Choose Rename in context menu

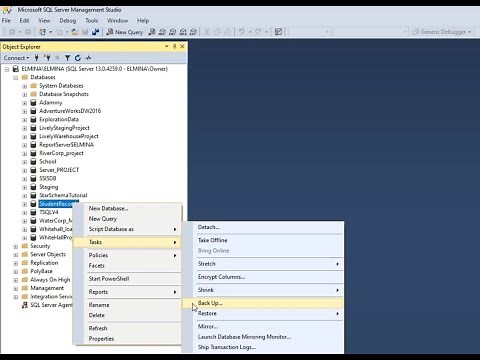[127, 305]
